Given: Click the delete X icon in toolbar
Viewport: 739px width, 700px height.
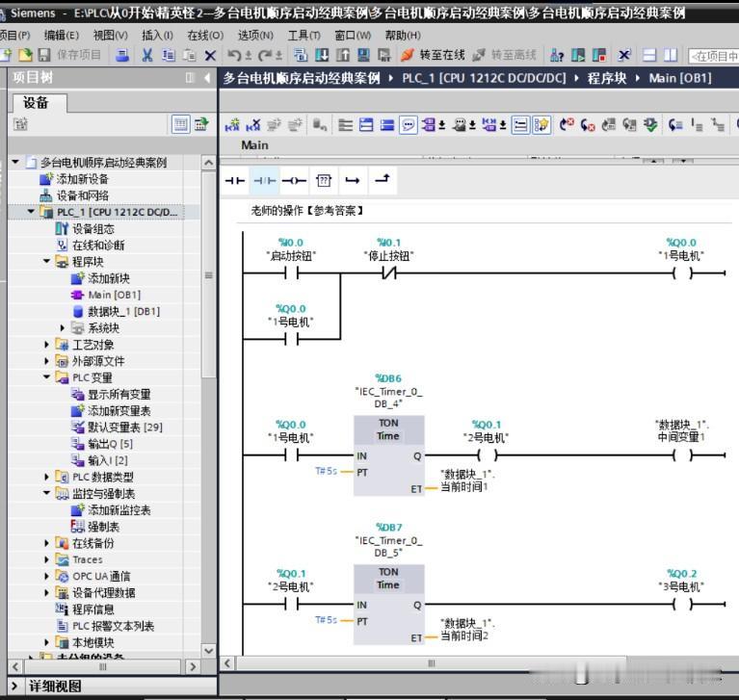Looking at the screenshot, I should pos(210,56).
